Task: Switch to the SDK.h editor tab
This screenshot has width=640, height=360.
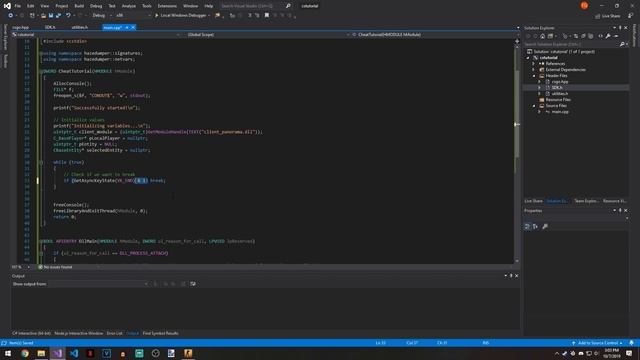Action: [x=50, y=27]
